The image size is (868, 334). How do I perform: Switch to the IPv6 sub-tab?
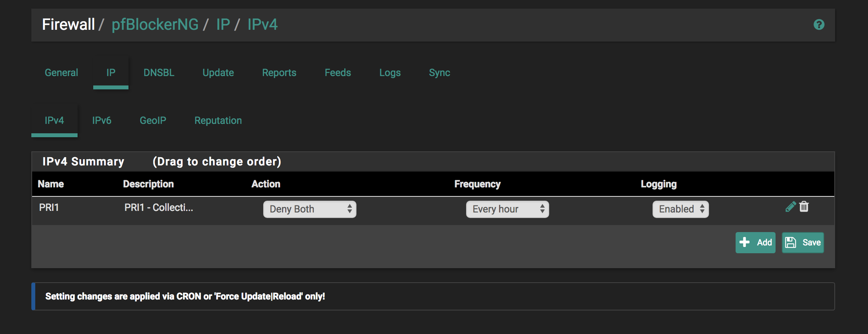click(102, 120)
